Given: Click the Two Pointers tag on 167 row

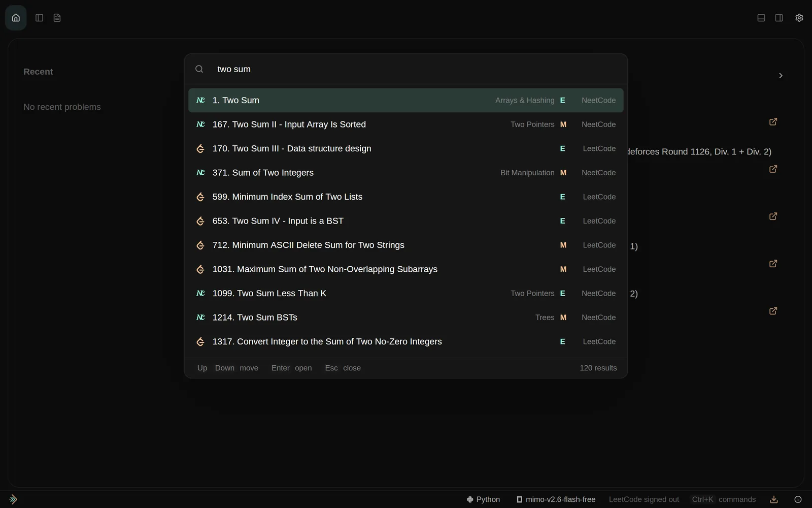Looking at the screenshot, I should tap(532, 124).
